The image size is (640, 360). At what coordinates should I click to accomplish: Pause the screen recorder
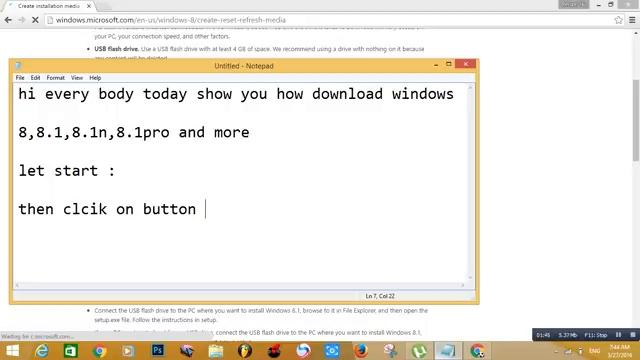coord(618,335)
